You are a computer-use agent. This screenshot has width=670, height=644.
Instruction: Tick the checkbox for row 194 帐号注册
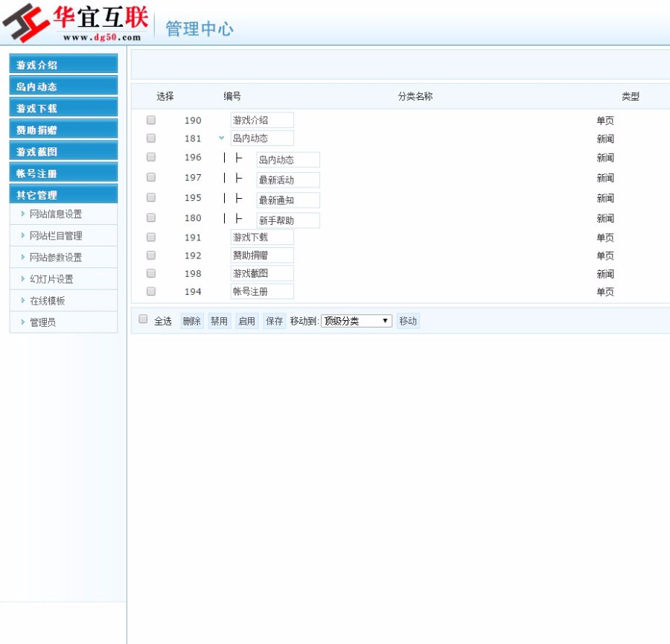click(151, 291)
